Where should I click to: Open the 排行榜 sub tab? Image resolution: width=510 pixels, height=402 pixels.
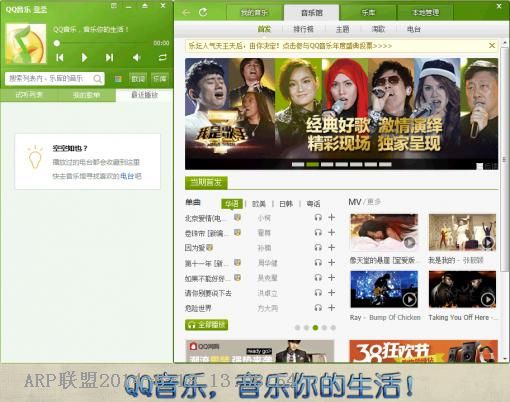point(303,29)
